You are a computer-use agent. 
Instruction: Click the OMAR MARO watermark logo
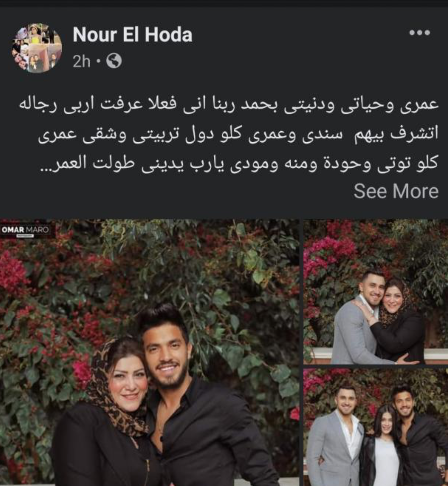click(x=25, y=230)
